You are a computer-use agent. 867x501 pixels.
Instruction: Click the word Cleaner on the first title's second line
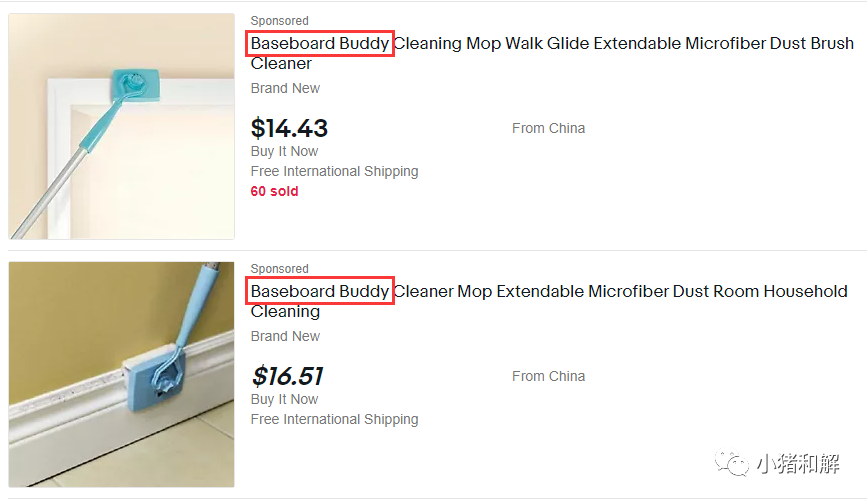tap(281, 64)
